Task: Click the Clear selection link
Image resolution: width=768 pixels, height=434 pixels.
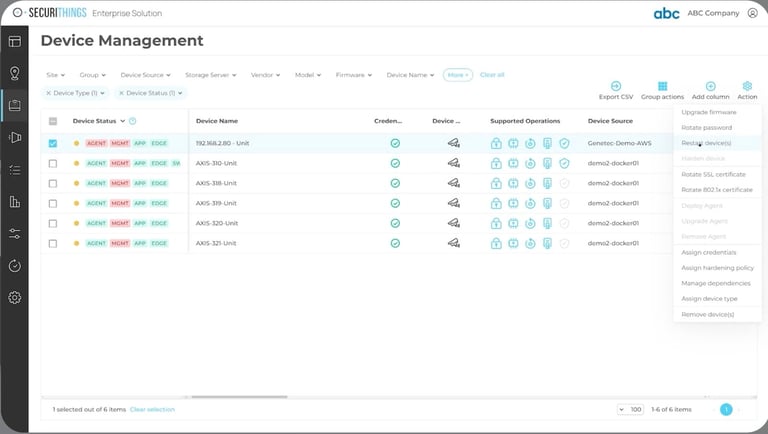Action: [152, 410]
